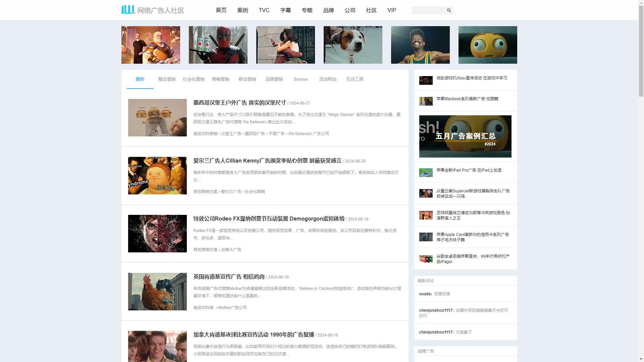Open the 墨西哥汉堡王户外广告 article title
Screen dimensions: 644x362
[239, 103]
